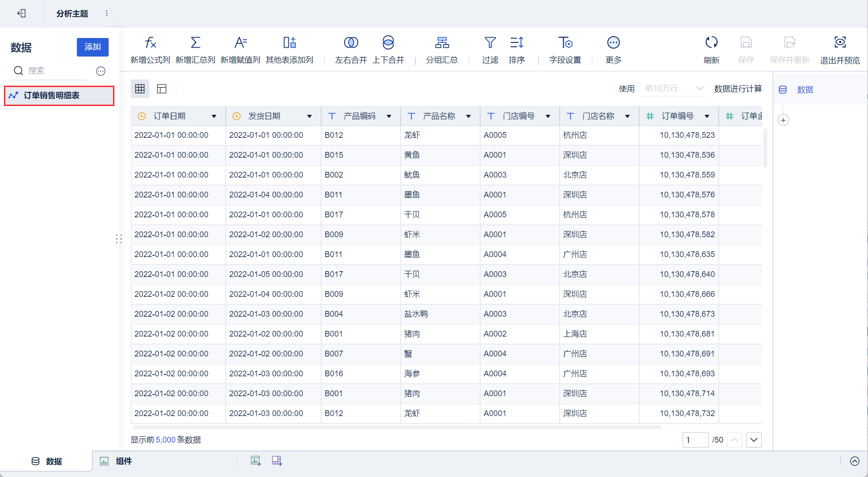Open 上下合并 union tool
The width and height of the screenshot is (868, 477).
pos(388,43)
